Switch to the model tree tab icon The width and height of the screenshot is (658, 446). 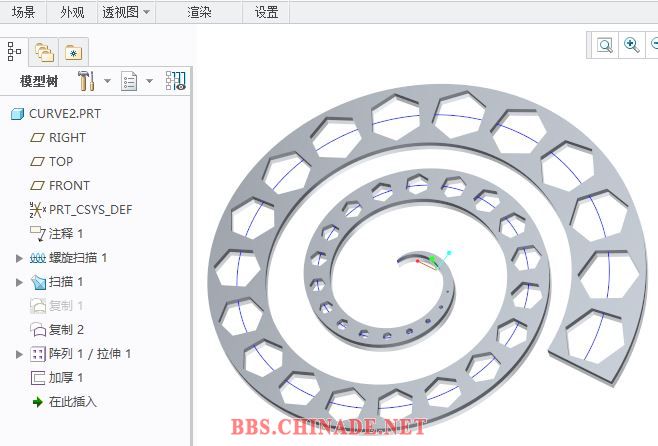click(x=14, y=52)
